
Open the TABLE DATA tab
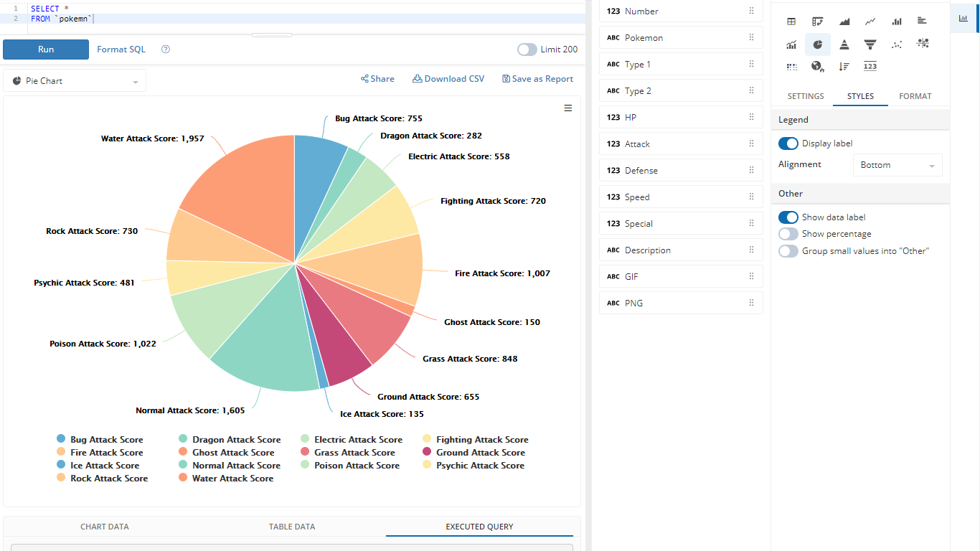(x=292, y=527)
